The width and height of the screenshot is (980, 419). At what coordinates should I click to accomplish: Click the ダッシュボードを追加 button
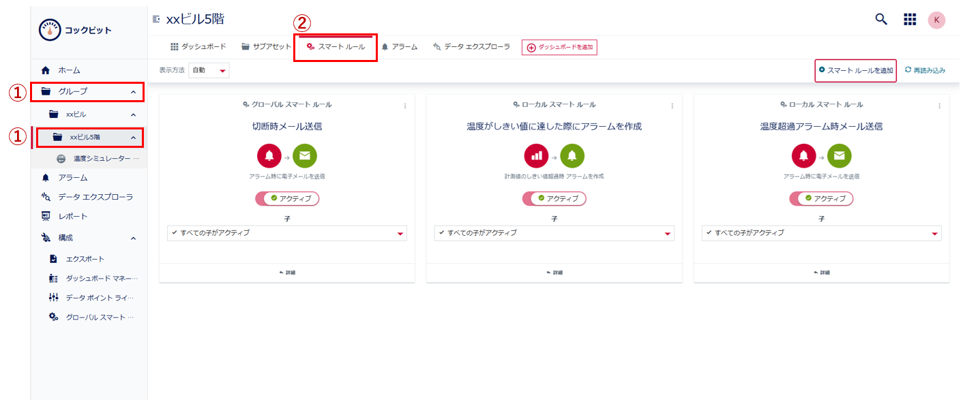559,47
